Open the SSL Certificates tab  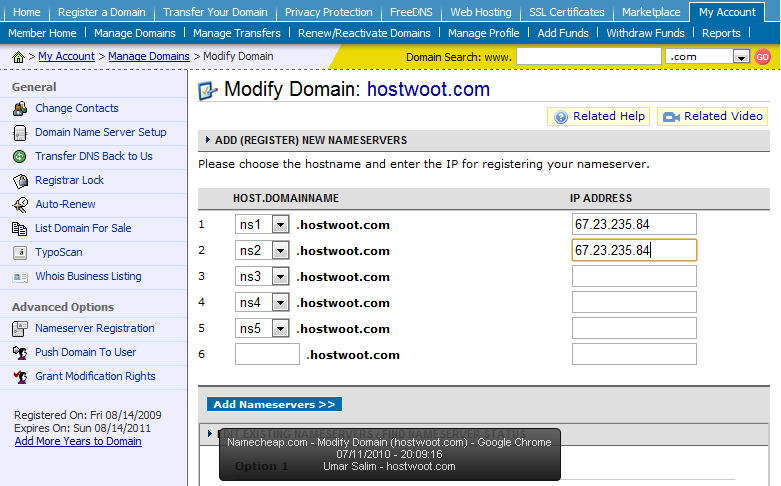[567, 12]
